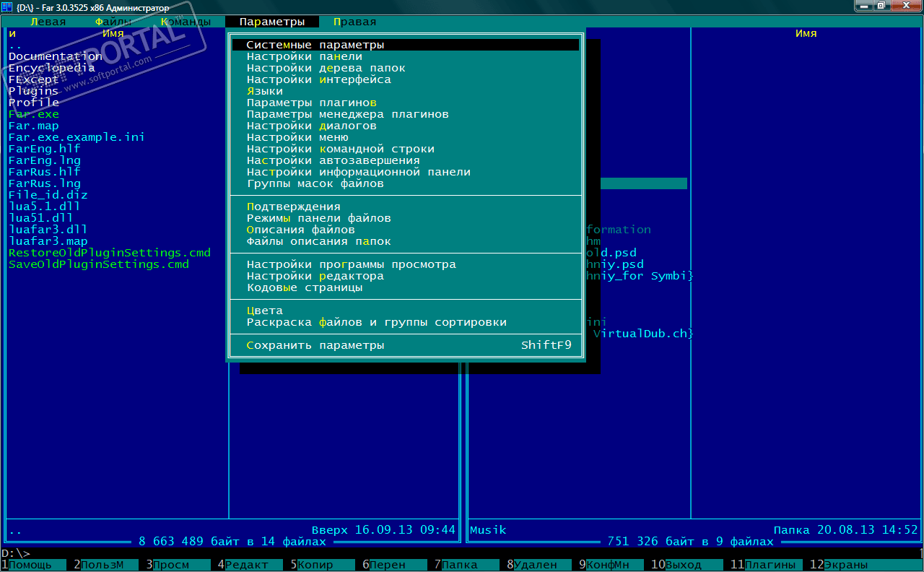Choose Режимы панели файлов
This screenshot has height=572, width=924.
pyautogui.click(x=406, y=218)
